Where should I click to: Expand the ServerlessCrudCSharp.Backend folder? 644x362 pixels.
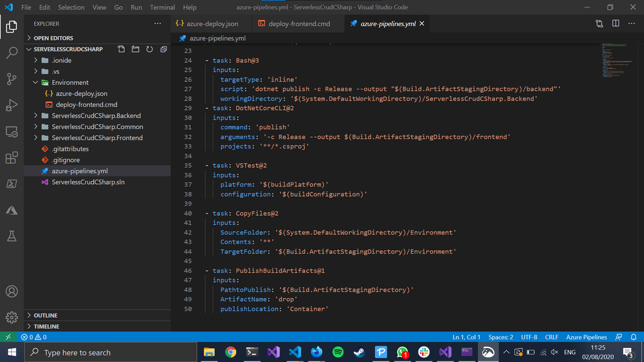tap(97, 116)
